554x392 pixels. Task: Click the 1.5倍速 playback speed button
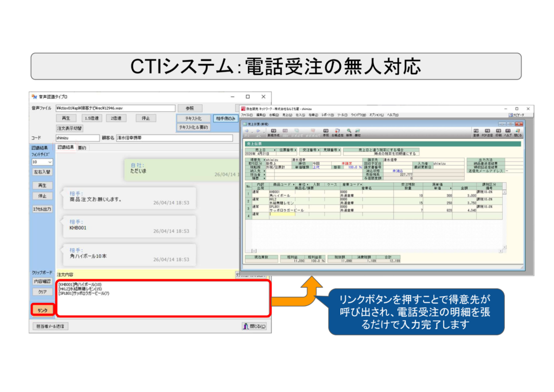click(92, 118)
